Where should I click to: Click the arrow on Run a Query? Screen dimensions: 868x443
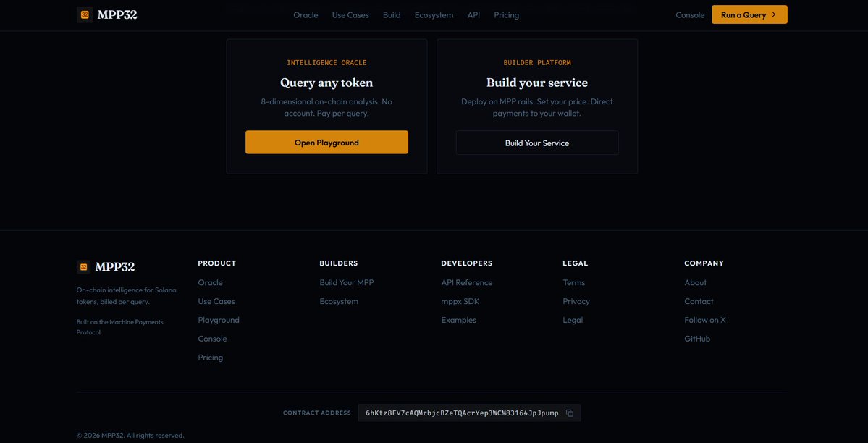[x=774, y=15]
